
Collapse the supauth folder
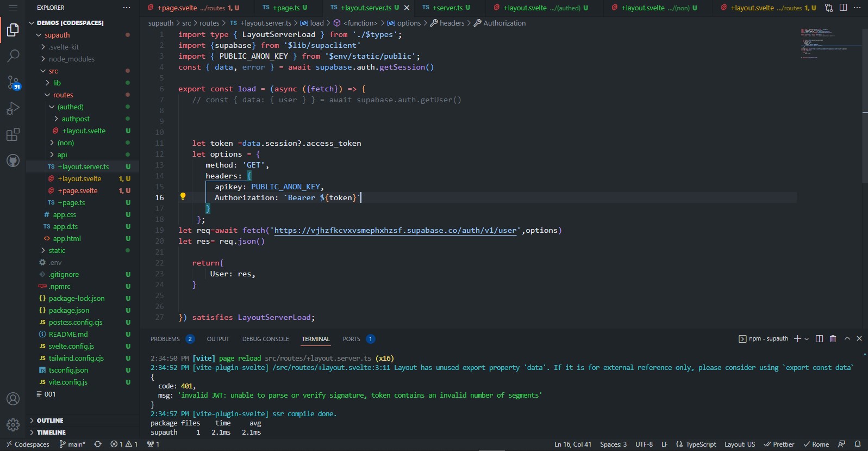pos(83,35)
